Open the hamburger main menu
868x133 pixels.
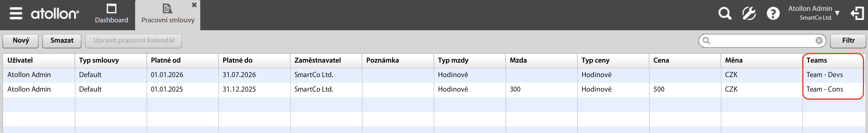click(16, 14)
